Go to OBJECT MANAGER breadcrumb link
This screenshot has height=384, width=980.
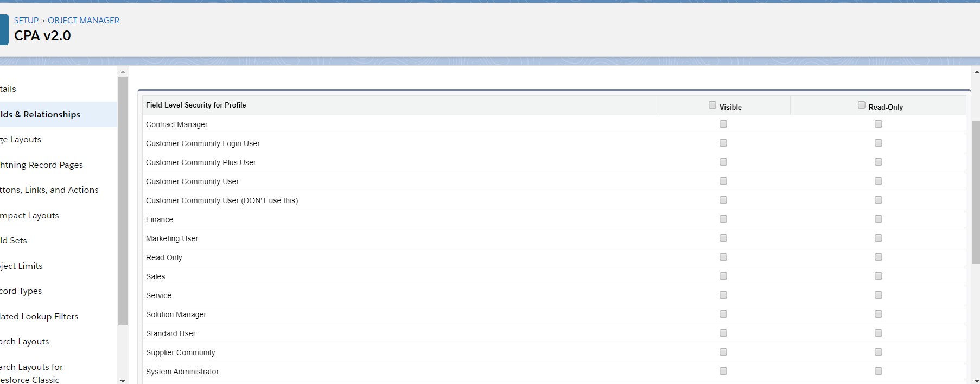pyautogui.click(x=84, y=21)
